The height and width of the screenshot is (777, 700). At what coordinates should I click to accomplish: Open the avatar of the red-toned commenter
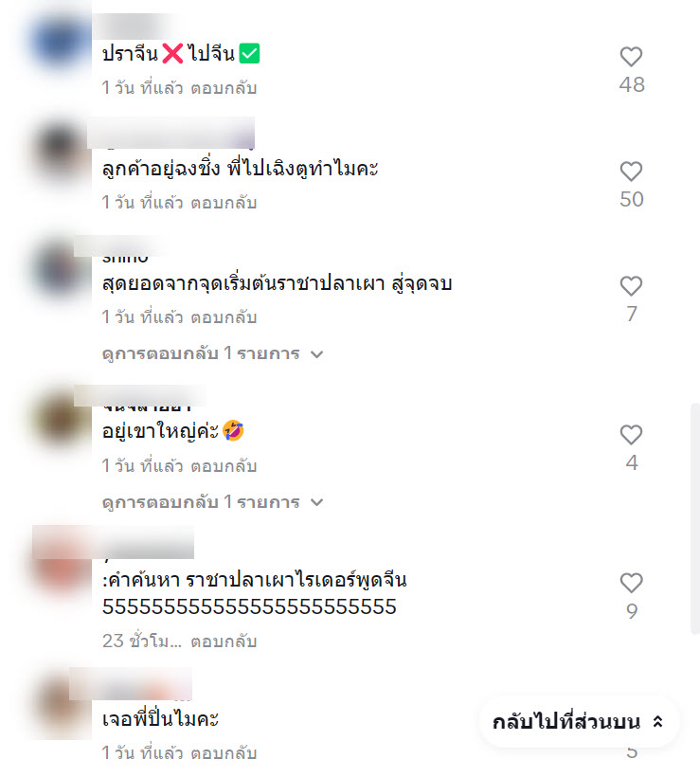62,563
